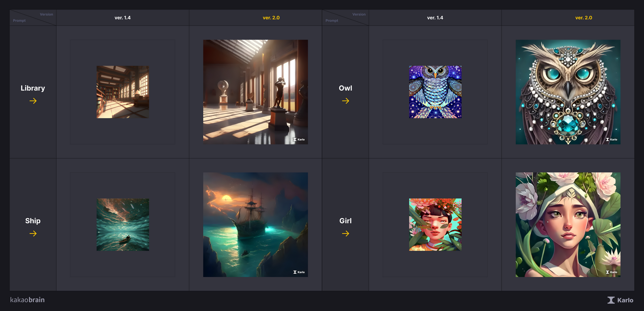644x311 pixels.
Task: Open the ver. 1.4 library thumbnail
Action: coord(122,92)
